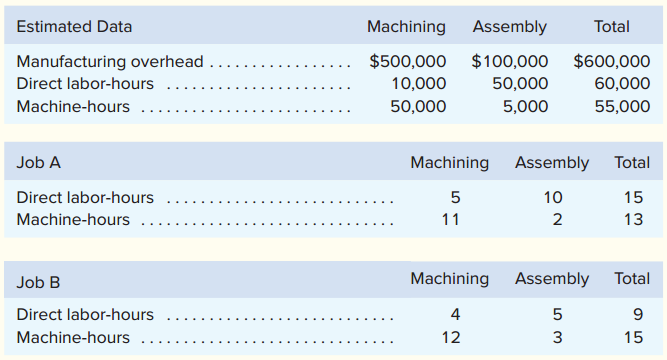The height and width of the screenshot is (360, 667).
Task: Select the Machine-hours label in Job B table
Action: [73, 337]
